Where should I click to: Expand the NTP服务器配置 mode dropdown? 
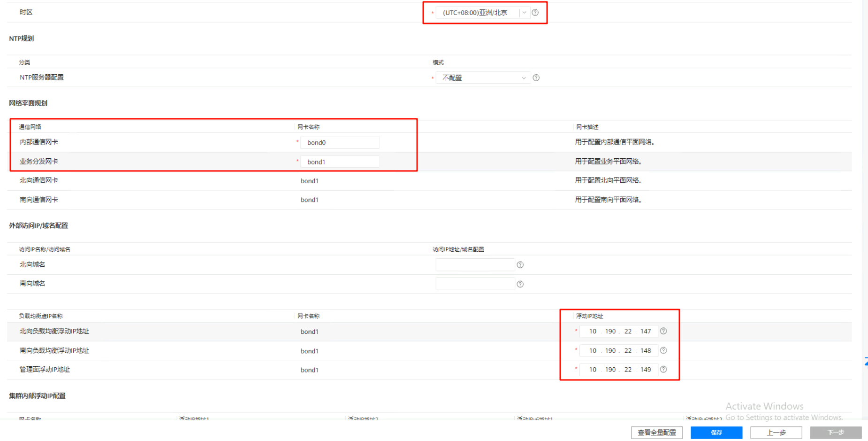(483, 78)
